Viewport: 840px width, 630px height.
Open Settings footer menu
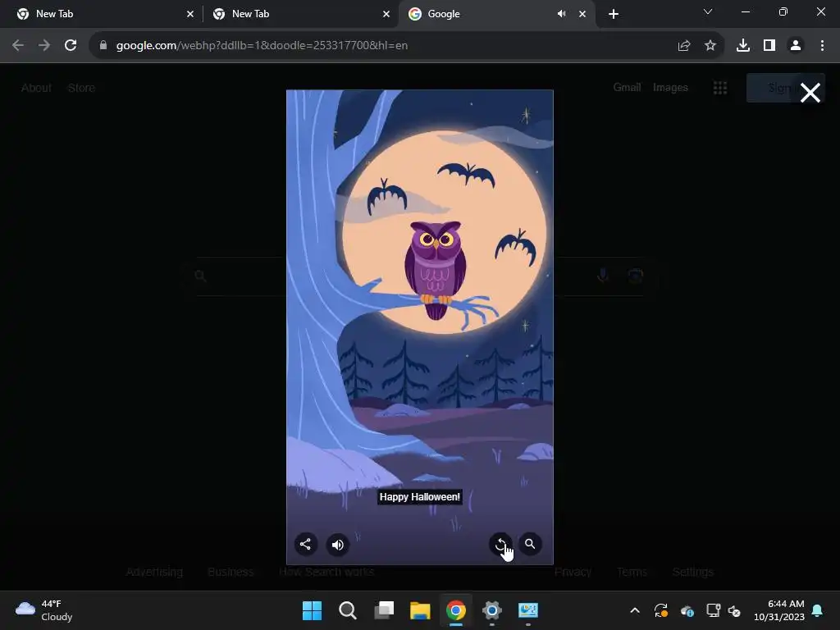(692, 572)
